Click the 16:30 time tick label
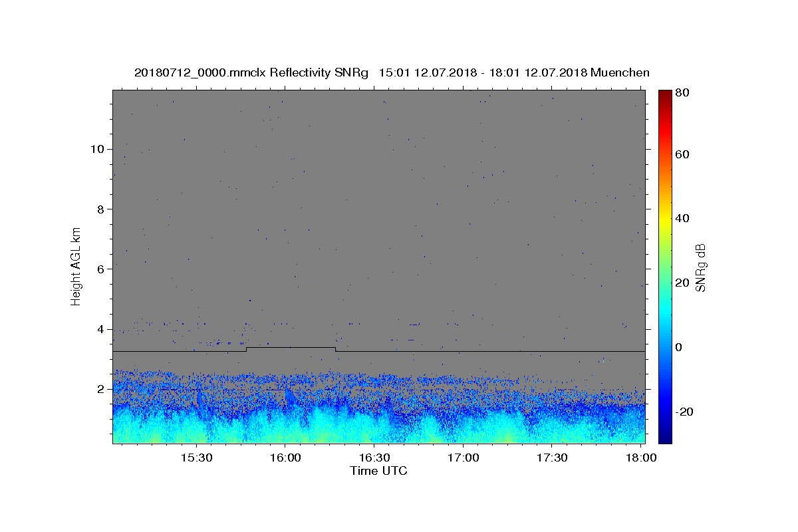This screenshot has width=798, height=532. tap(374, 458)
